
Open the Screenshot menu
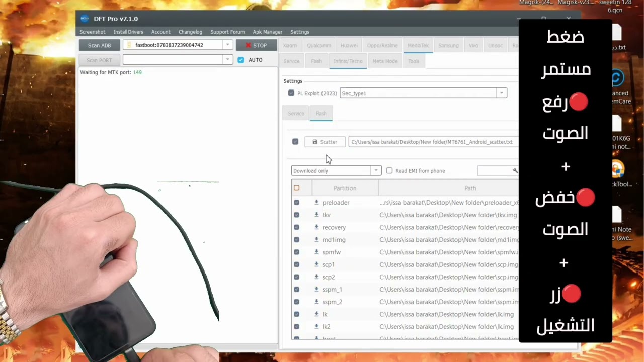(x=93, y=32)
